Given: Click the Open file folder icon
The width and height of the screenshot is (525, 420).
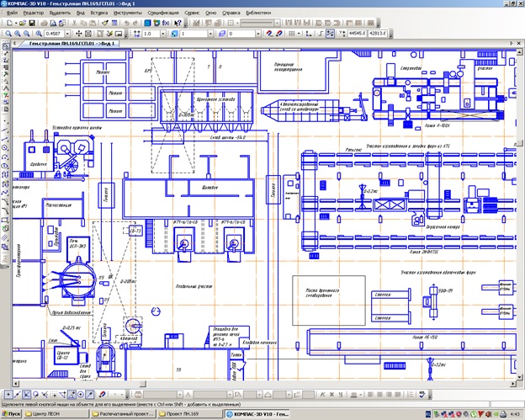Looking at the screenshot, I should (x=23, y=23).
